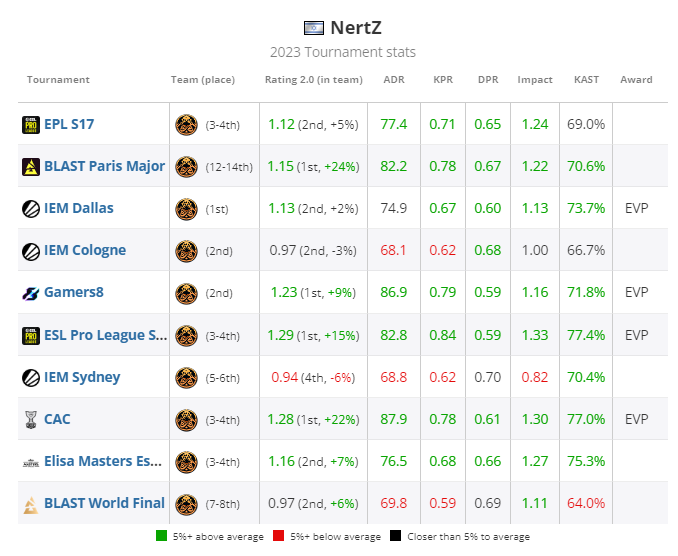Click the IEM Dallas tournament logo

coord(31,209)
